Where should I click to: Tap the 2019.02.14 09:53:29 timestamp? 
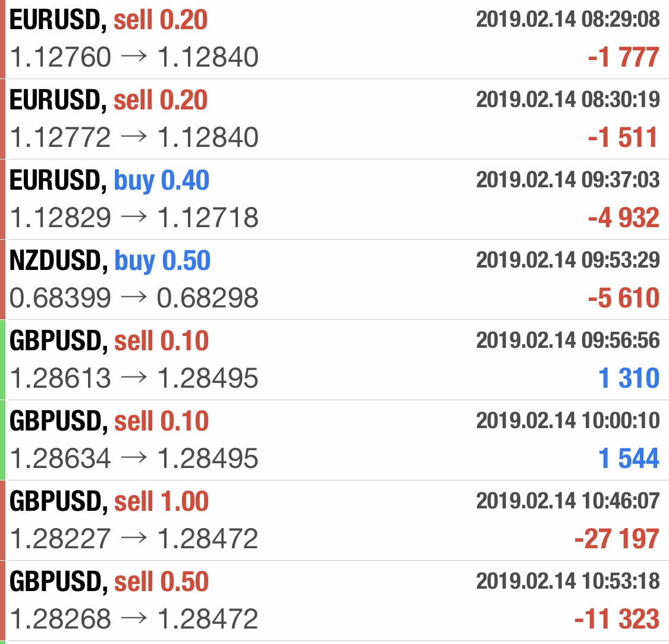click(x=568, y=260)
